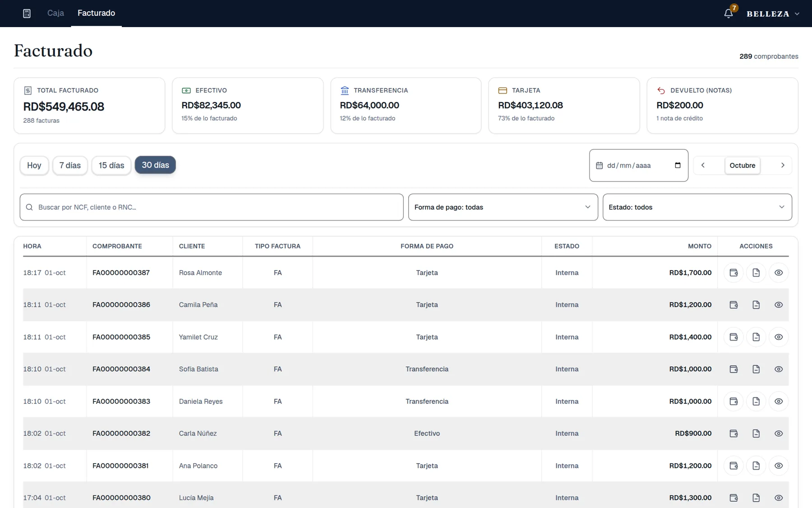The image size is (812, 508).
Task: Focus the NCF, cliente o RNC search field
Action: click(212, 207)
